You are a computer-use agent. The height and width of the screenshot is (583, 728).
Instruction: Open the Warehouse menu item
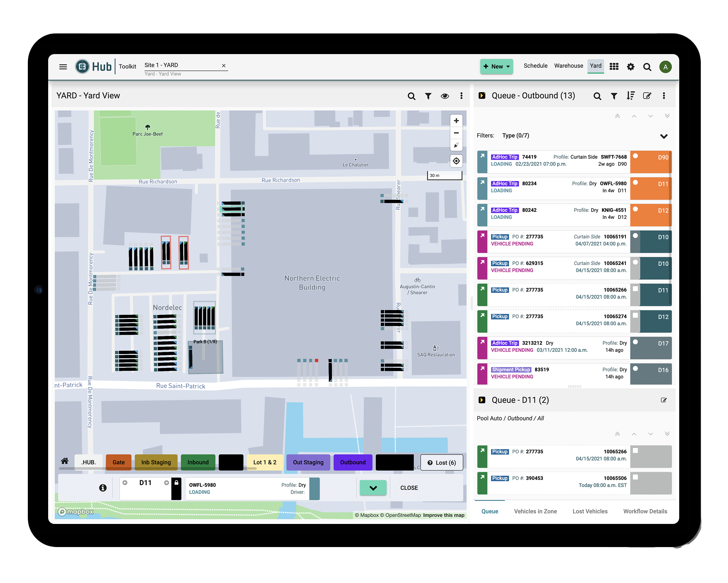coord(568,66)
